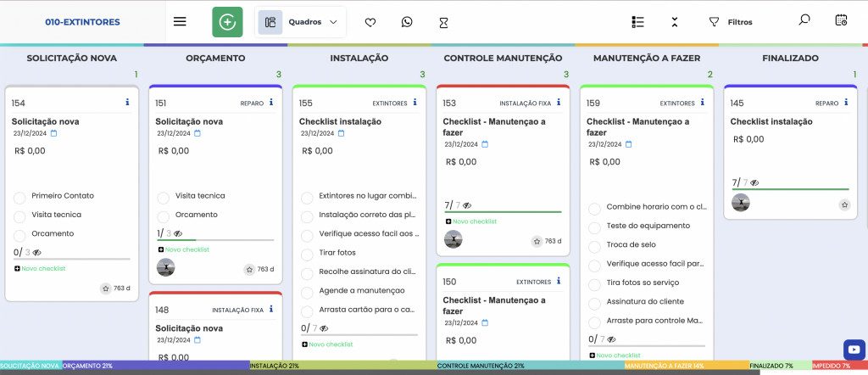Open the checklist view icon
868x375 pixels.
tap(639, 22)
